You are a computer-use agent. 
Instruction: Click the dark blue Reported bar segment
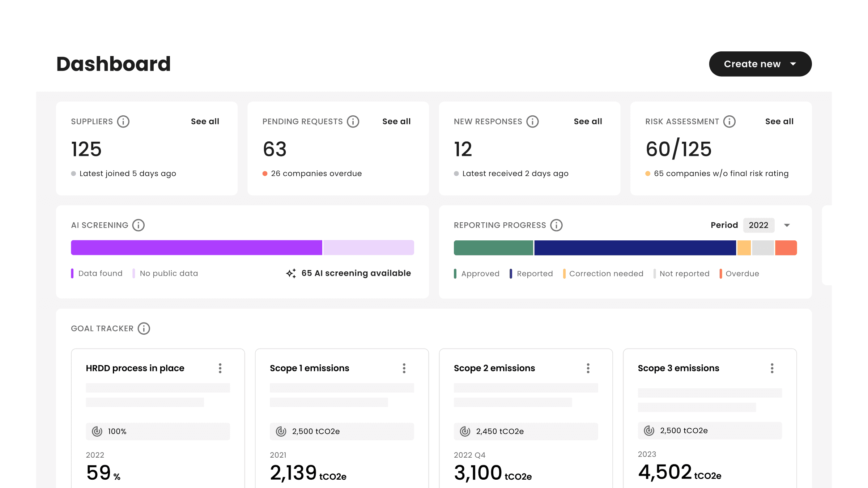click(x=635, y=248)
